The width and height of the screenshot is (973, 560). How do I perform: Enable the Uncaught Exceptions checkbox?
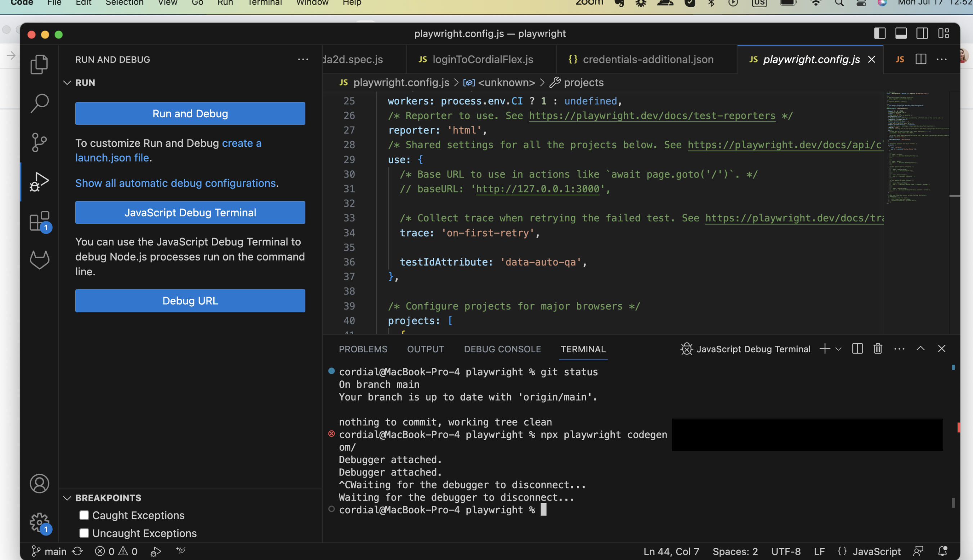click(84, 533)
